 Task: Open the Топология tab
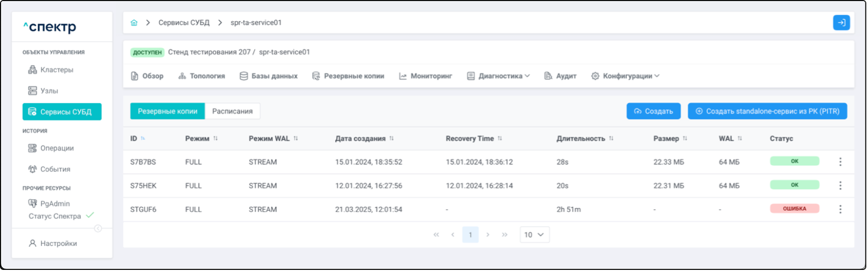(202, 76)
